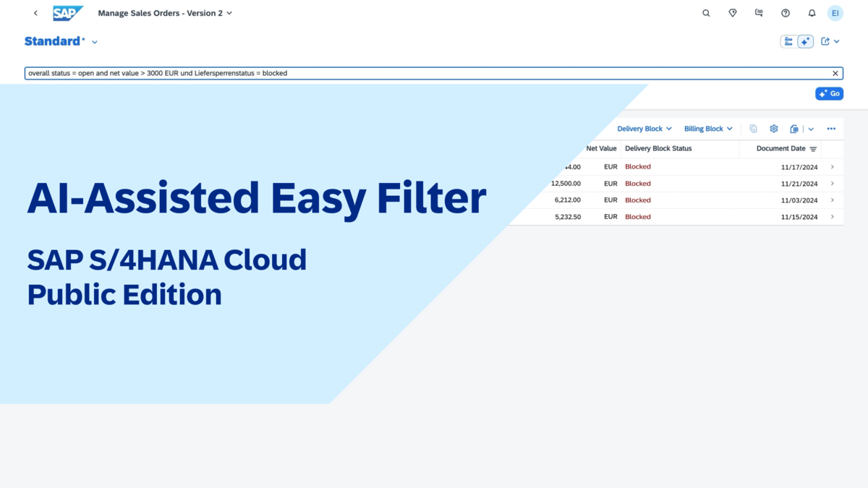
Task: Switch to the AI easy filter mode
Action: [x=805, y=42]
